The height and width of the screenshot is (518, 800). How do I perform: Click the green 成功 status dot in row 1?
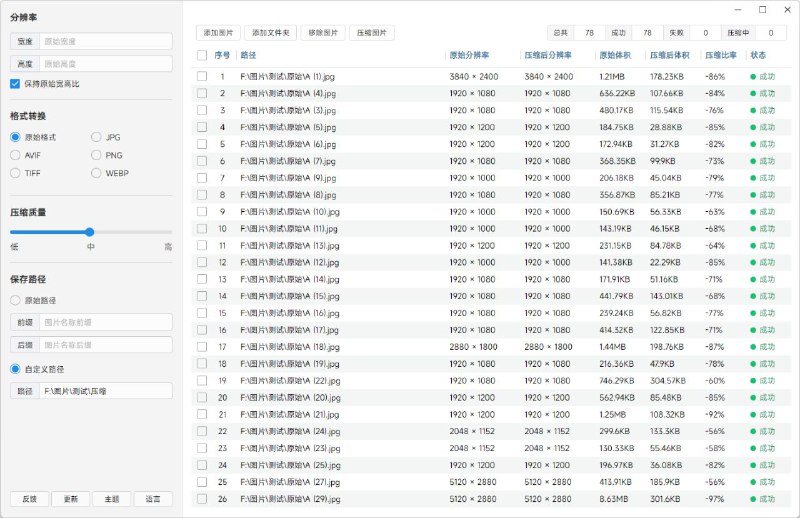(x=753, y=76)
